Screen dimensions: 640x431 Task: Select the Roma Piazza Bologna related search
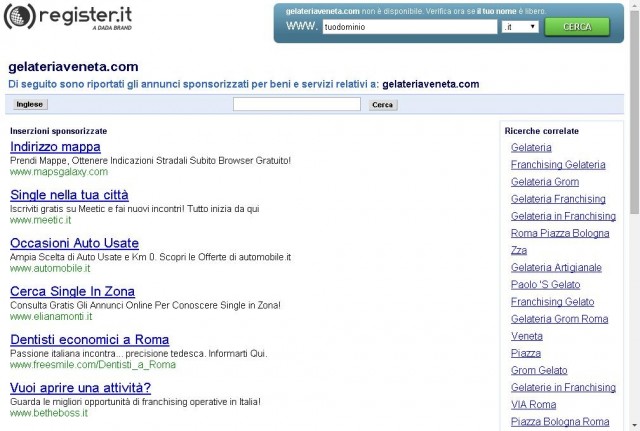coord(560,233)
